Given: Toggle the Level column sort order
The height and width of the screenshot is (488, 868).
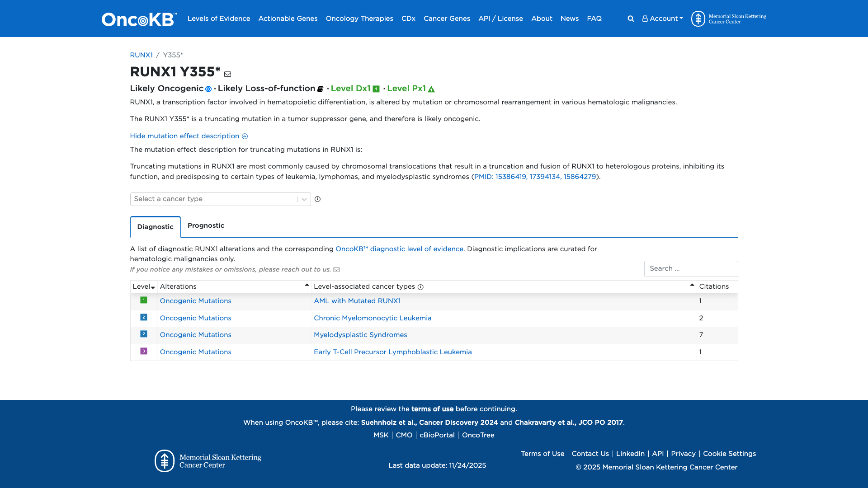Looking at the screenshot, I should (x=153, y=287).
